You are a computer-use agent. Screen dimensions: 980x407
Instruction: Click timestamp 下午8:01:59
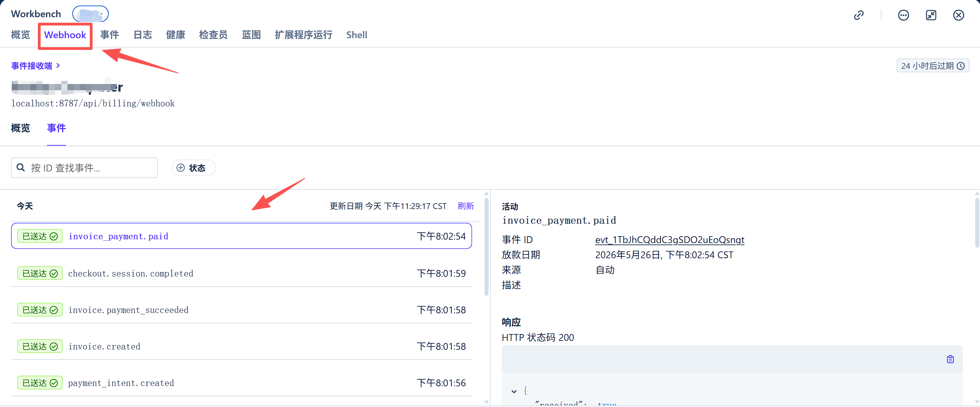(441, 273)
